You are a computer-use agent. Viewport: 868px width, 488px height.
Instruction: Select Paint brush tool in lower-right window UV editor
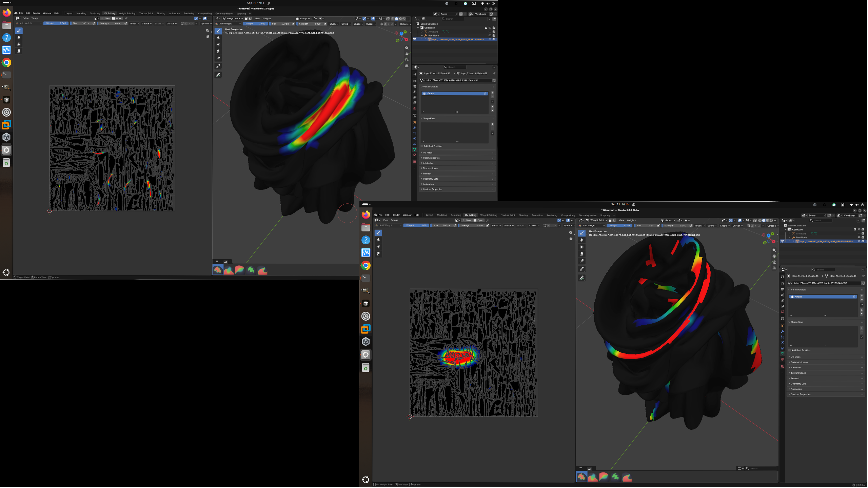coord(378,233)
